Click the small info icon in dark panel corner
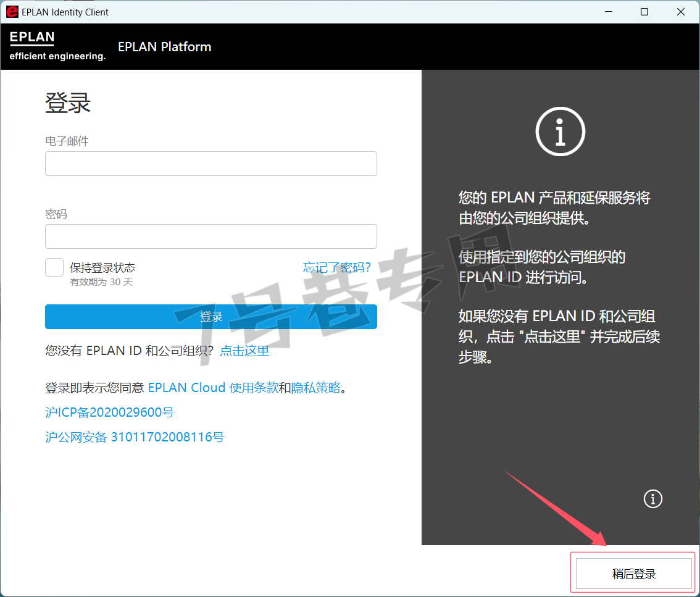 tap(652, 498)
